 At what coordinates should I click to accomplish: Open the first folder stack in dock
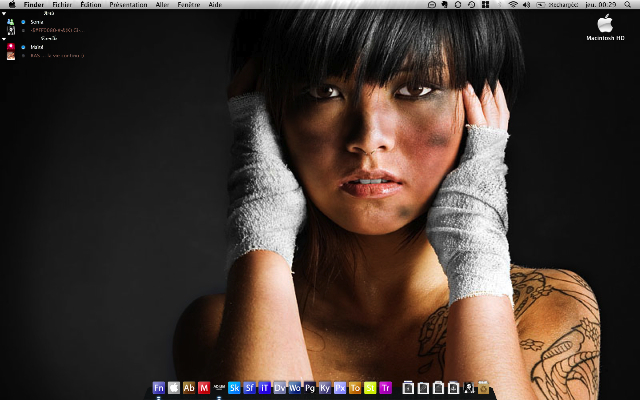click(408, 387)
